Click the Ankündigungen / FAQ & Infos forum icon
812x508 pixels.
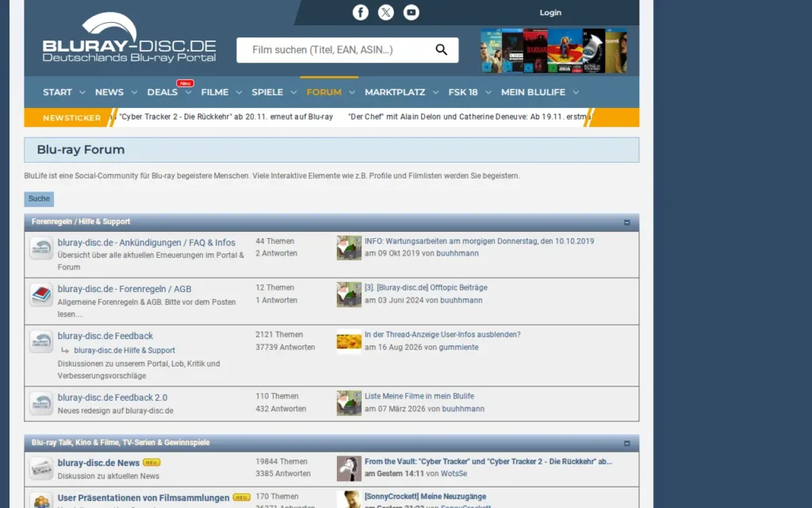[41, 248]
